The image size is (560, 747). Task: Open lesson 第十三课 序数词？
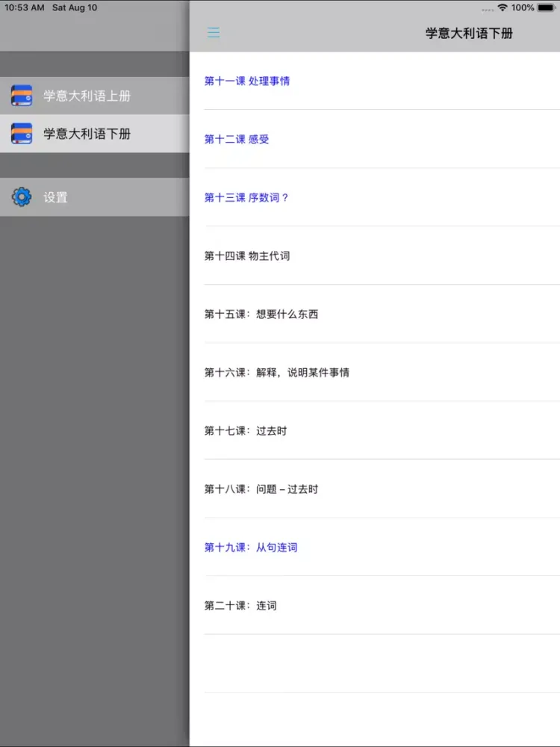tap(246, 197)
